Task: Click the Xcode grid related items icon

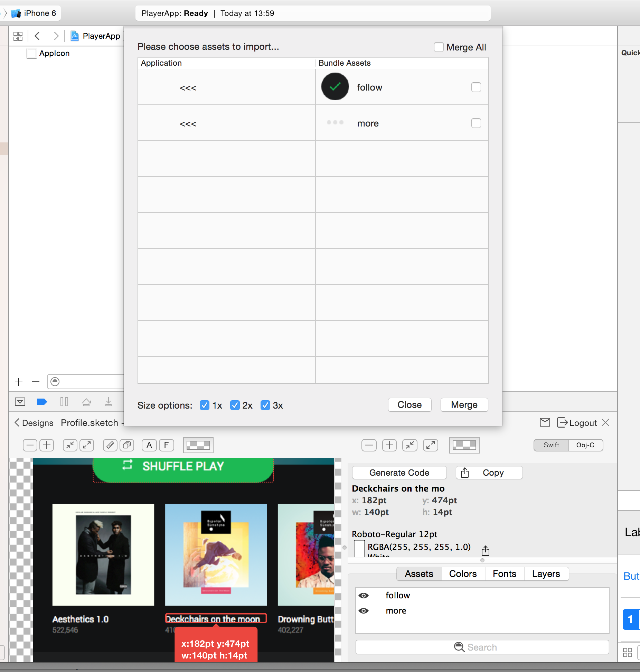Action: click(x=18, y=36)
